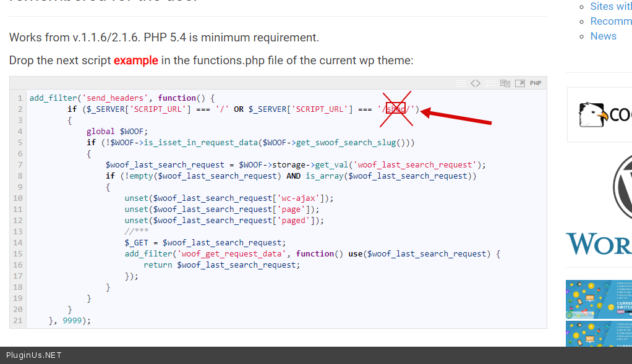Open the 'Recomm...' sidebar link

(610, 21)
